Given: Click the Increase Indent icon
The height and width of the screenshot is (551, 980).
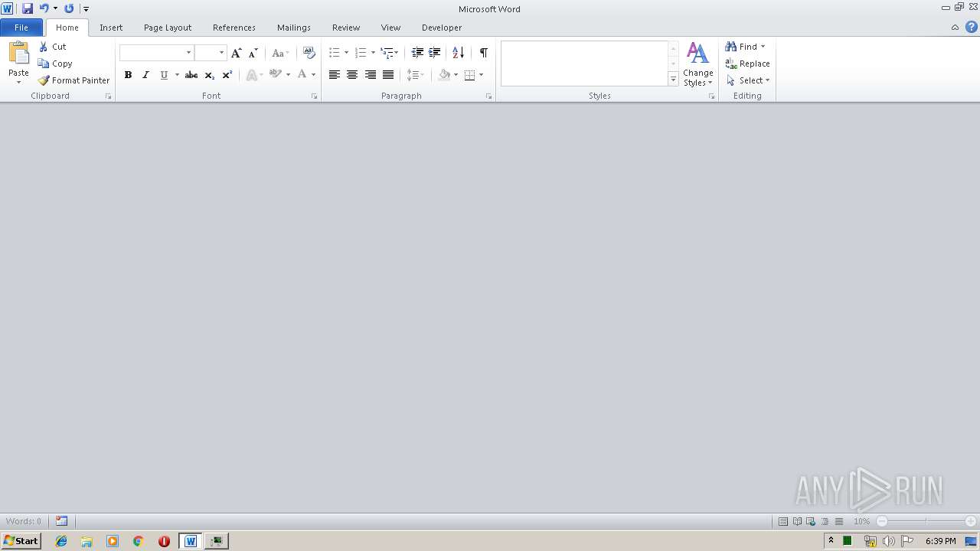Looking at the screenshot, I should pyautogui.click(x=435, y=53).
